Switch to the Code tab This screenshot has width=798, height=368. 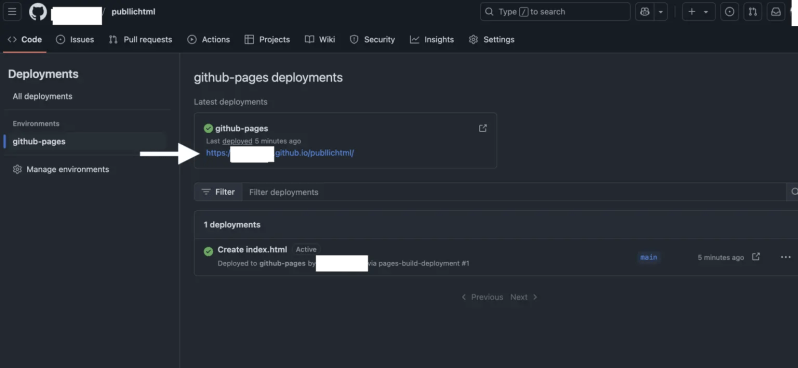pos(24,39)
